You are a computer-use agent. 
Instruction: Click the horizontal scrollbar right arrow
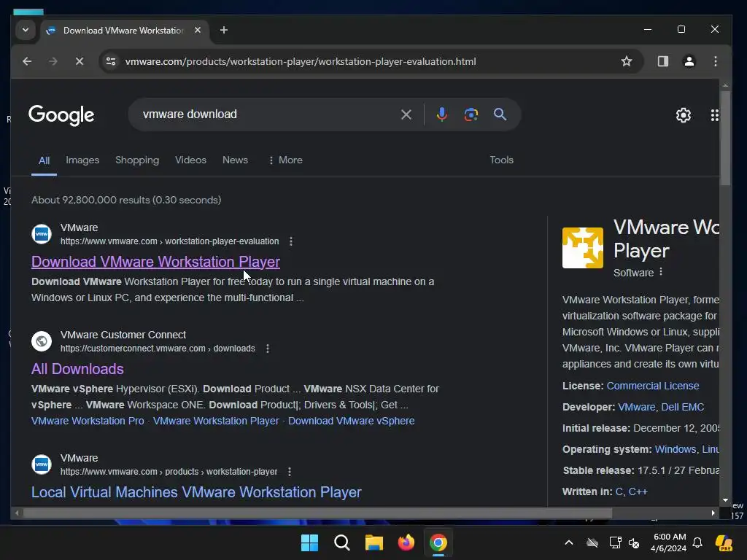[713, 513]
